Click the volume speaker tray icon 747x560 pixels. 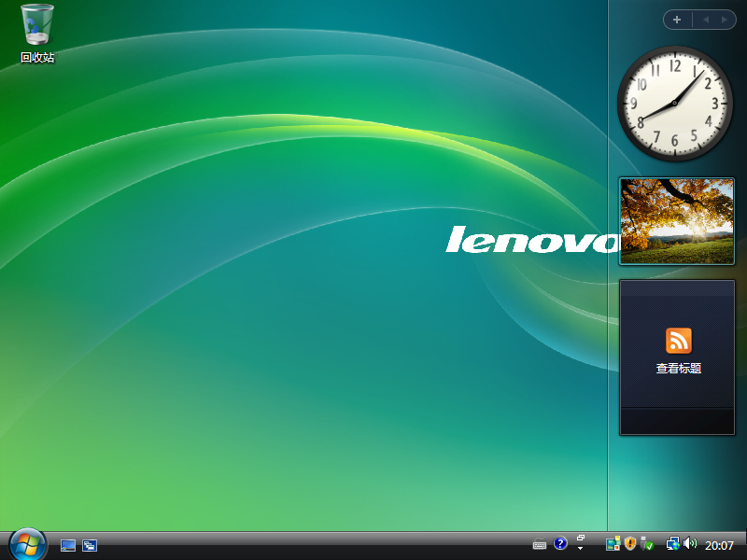pos(690,543)
